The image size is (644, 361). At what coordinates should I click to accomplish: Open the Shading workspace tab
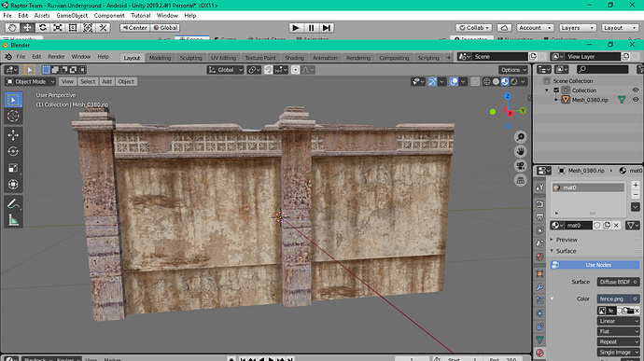[x=295, y=58]
